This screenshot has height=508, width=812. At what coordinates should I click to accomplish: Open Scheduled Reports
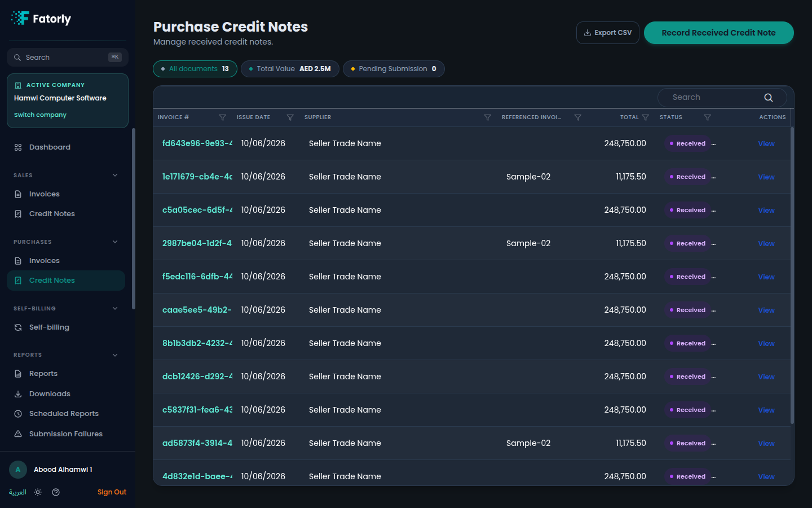(66, 414)
